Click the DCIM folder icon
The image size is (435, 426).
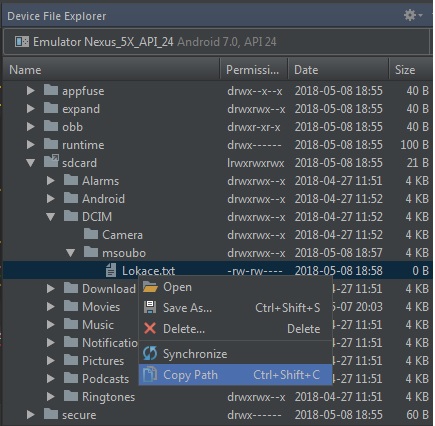(x=71, y=216)
